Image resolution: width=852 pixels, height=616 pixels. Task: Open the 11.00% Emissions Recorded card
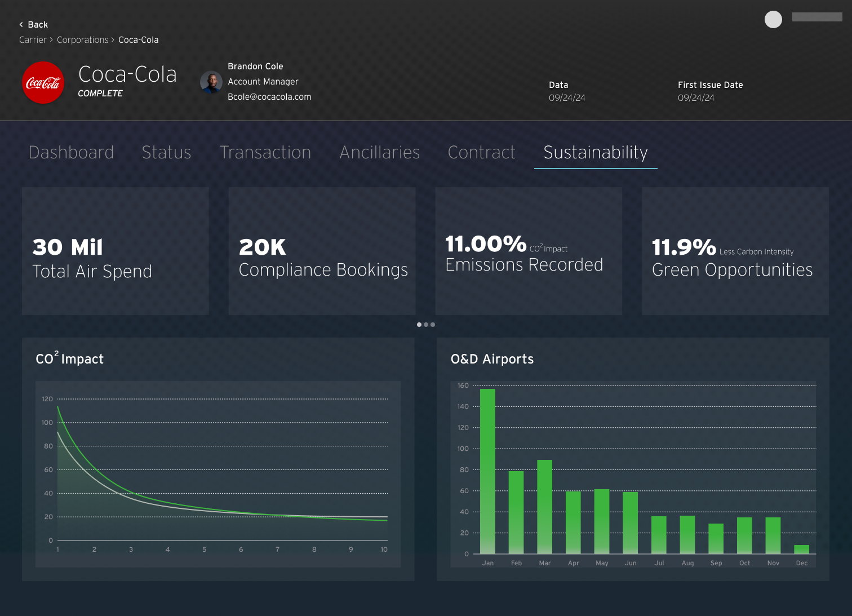coord(529,251)
